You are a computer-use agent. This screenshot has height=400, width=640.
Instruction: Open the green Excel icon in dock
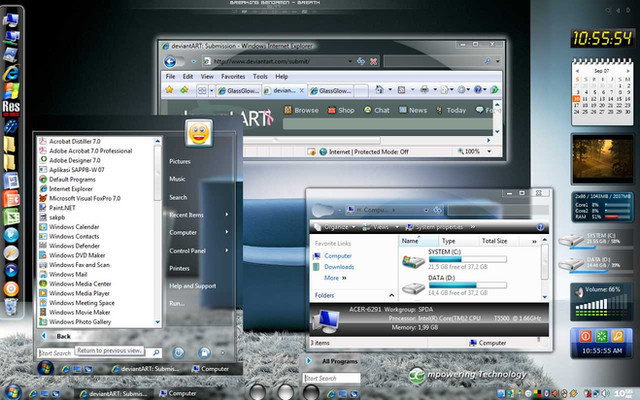(x=11, y=217)
